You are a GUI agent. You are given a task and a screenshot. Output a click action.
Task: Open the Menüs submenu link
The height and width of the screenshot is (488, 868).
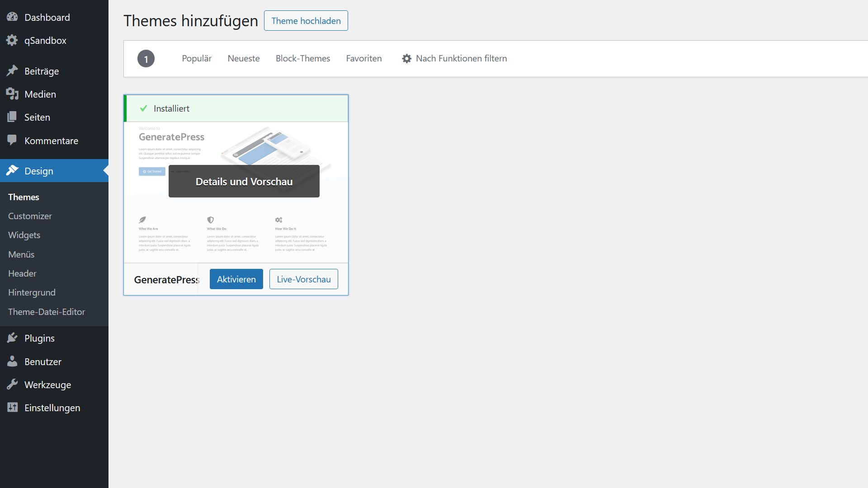click(x=21, y=254)
